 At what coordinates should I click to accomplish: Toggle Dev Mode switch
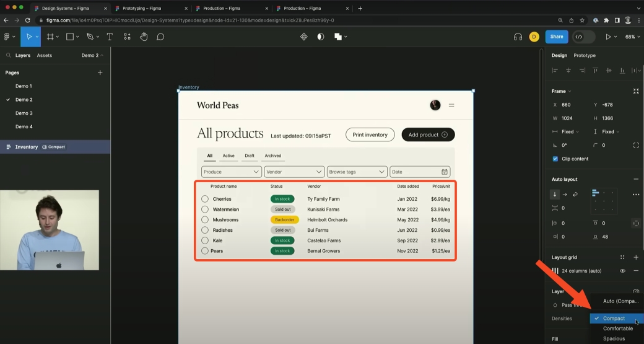pos(584,37)
